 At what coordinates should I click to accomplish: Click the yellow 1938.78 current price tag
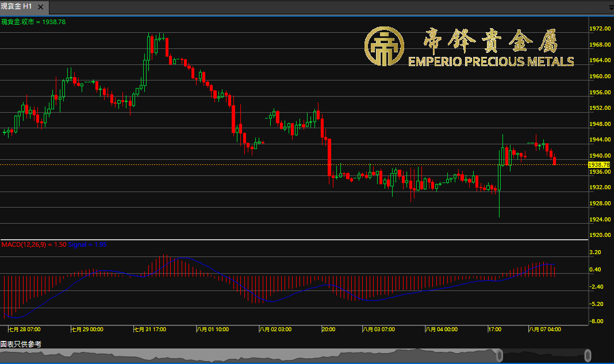click(600, 165)
